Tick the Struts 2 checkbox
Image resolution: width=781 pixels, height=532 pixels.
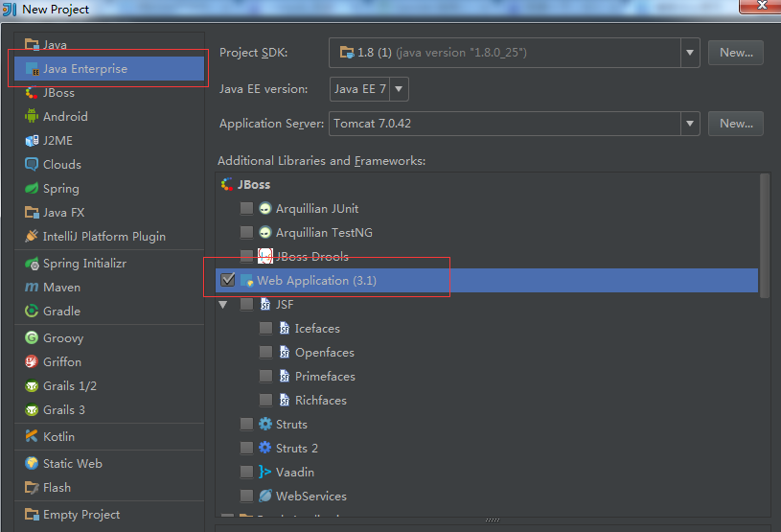(246, 448)
